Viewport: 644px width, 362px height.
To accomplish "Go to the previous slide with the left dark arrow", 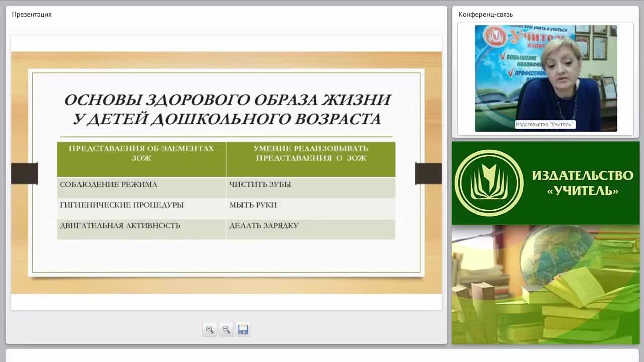I will pos(25,173).
